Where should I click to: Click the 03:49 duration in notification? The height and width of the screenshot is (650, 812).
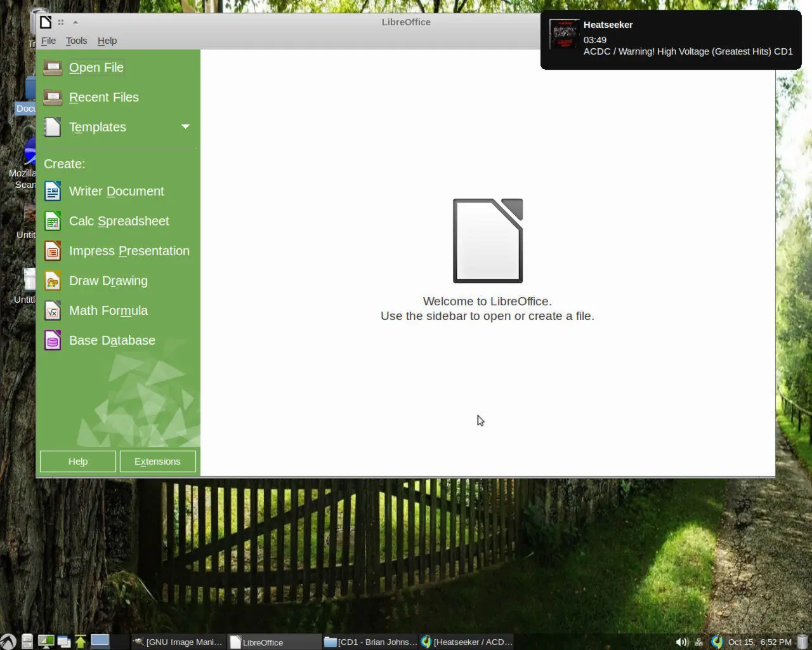click(x=595, y=40)
